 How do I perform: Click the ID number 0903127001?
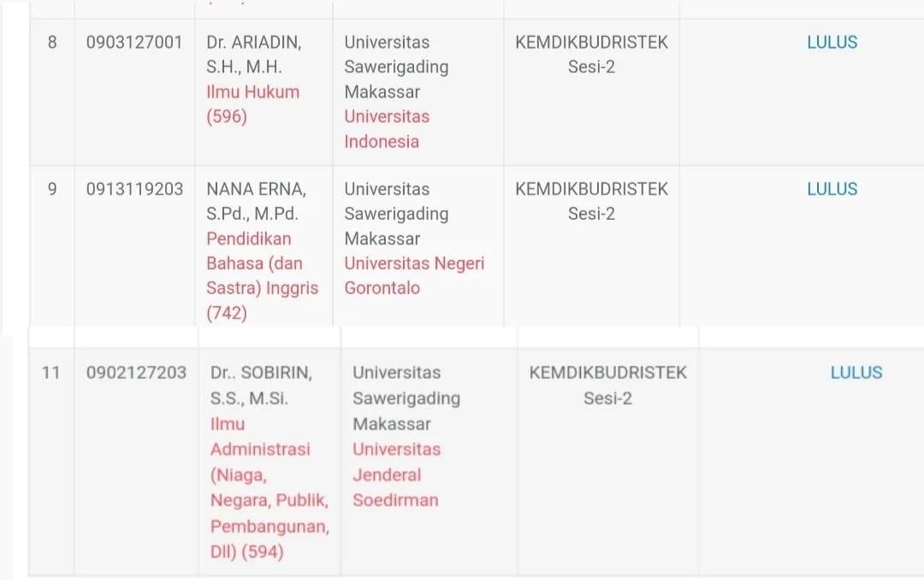(x=134, y=43)
